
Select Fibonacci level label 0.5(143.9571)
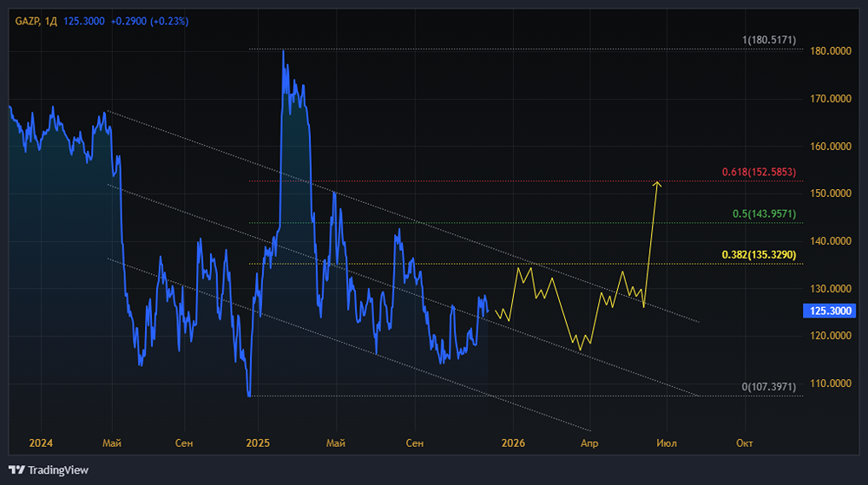click(765, 214)
